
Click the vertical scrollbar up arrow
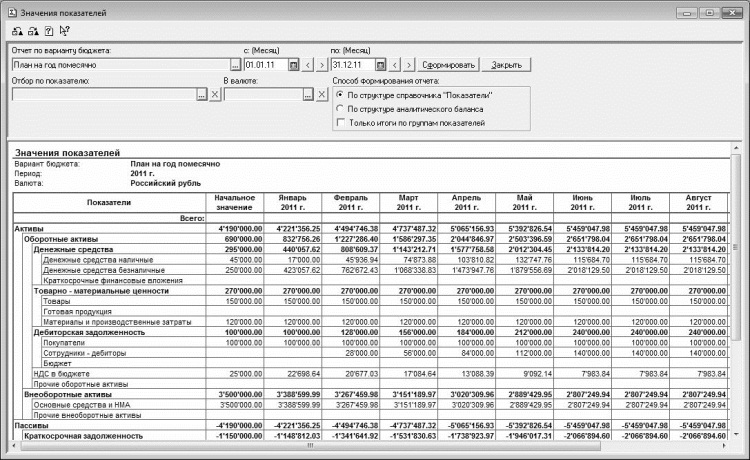[x=736, y=149]
